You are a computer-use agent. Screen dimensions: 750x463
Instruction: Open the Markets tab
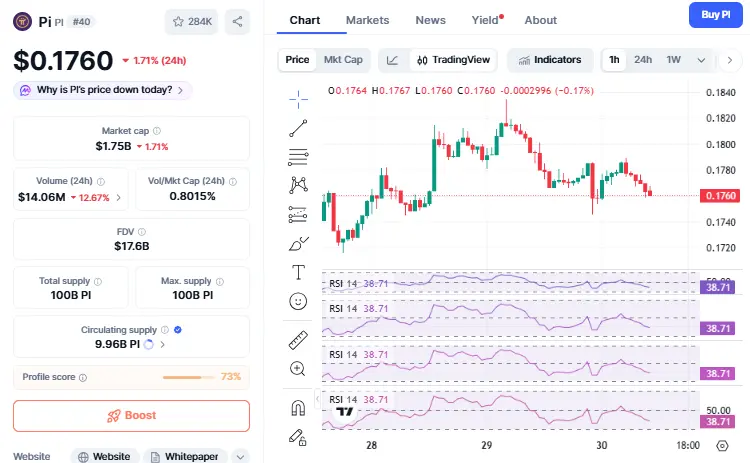367,20
